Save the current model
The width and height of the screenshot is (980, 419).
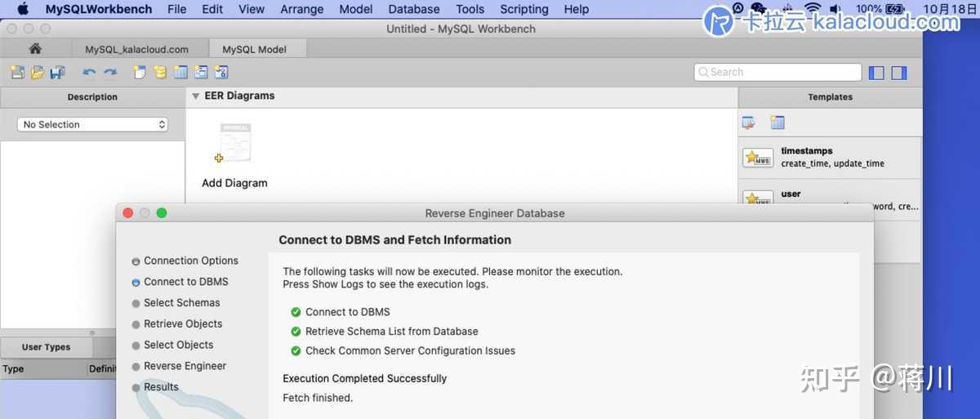(x=57, y=73)
